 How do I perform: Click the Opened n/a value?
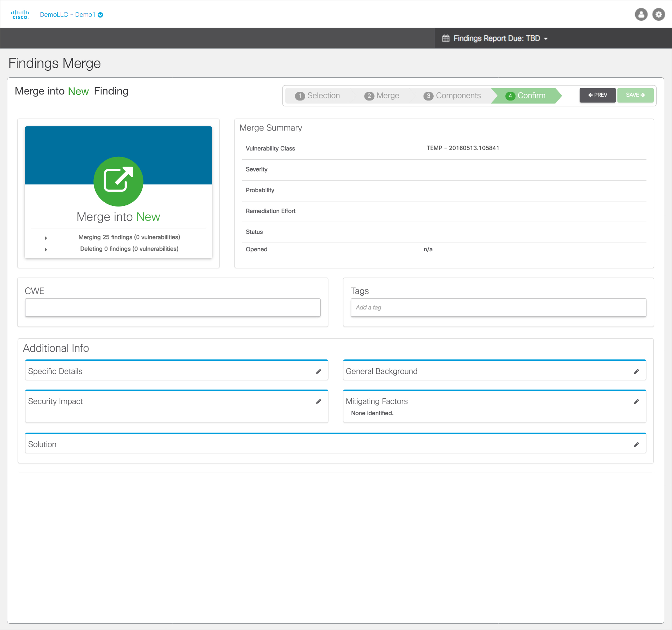tap(428, 249)
